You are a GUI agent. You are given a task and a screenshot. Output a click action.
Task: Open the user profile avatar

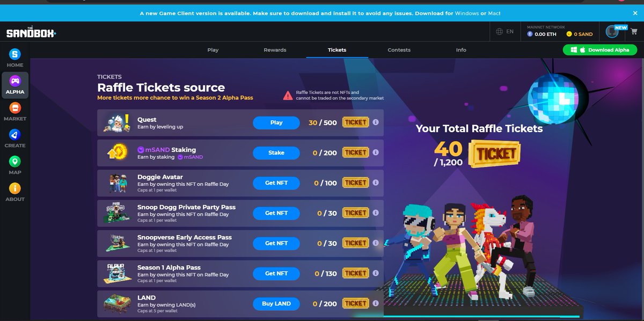coord(612,32)
